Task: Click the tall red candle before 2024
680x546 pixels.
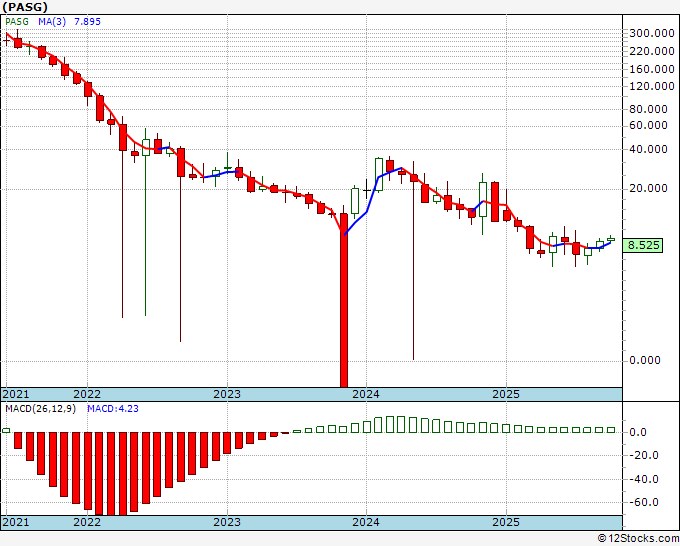Action: pyautogui.click(x=344, y=299)
